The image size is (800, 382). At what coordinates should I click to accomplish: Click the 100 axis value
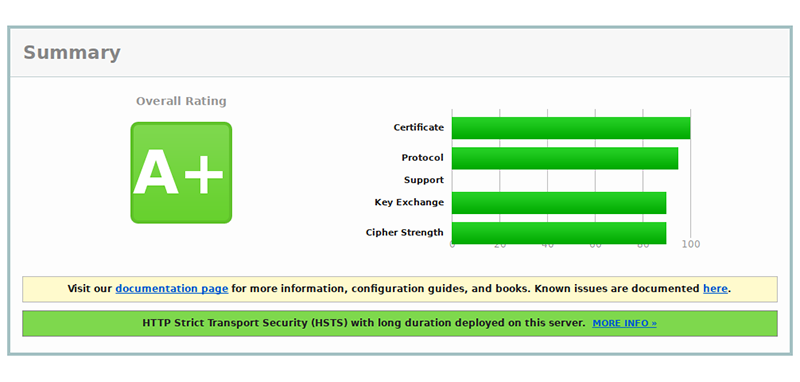pos(691,244)
